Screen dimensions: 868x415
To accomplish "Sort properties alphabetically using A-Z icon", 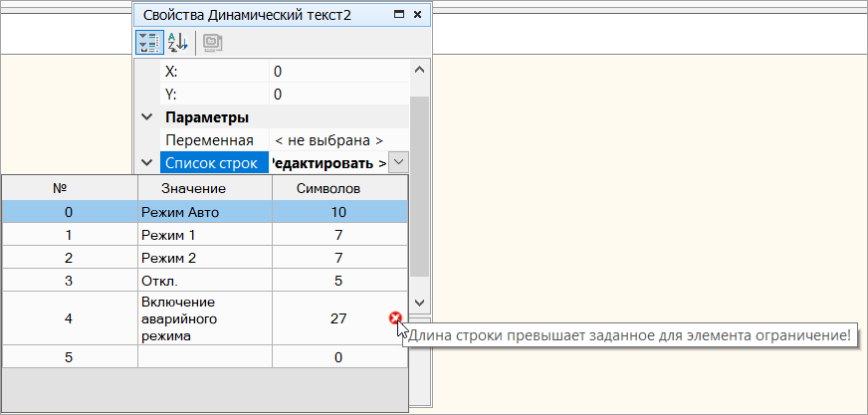I will (176, 42).
